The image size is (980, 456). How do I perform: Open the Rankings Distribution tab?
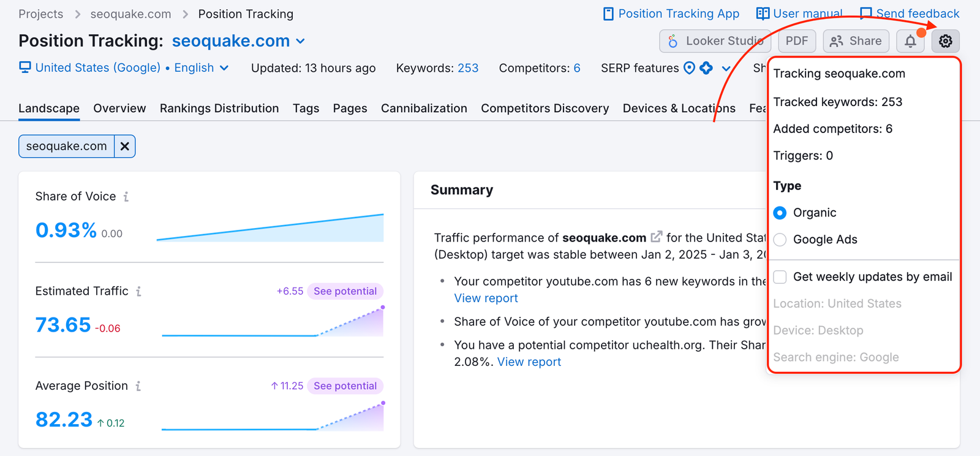click(x=219, y=108)
